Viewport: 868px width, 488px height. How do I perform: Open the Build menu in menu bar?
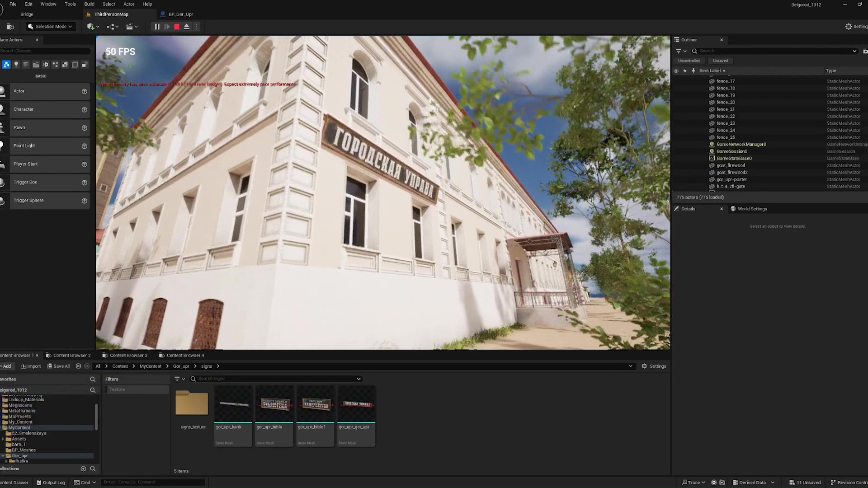click(89, 4)
